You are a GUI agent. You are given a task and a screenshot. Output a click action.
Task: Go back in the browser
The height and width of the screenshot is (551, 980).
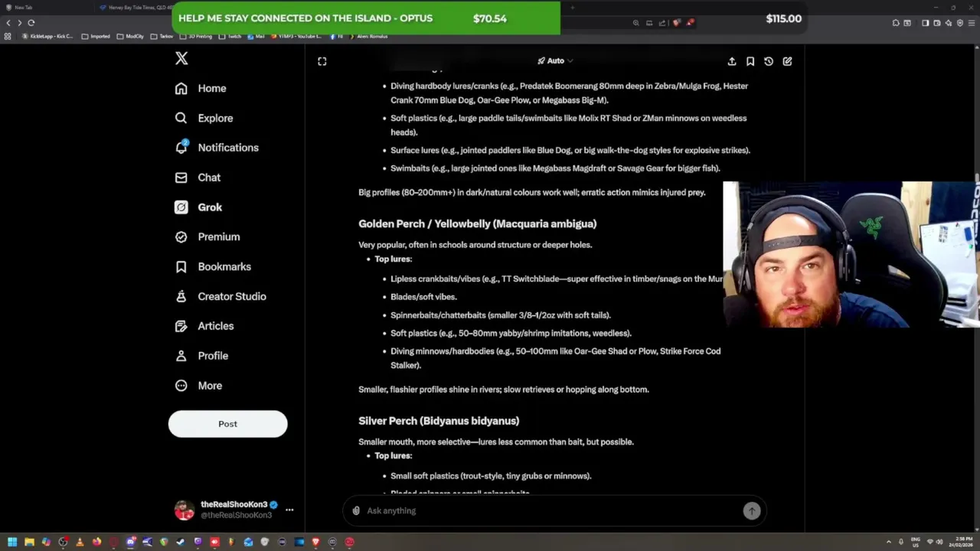8,23
